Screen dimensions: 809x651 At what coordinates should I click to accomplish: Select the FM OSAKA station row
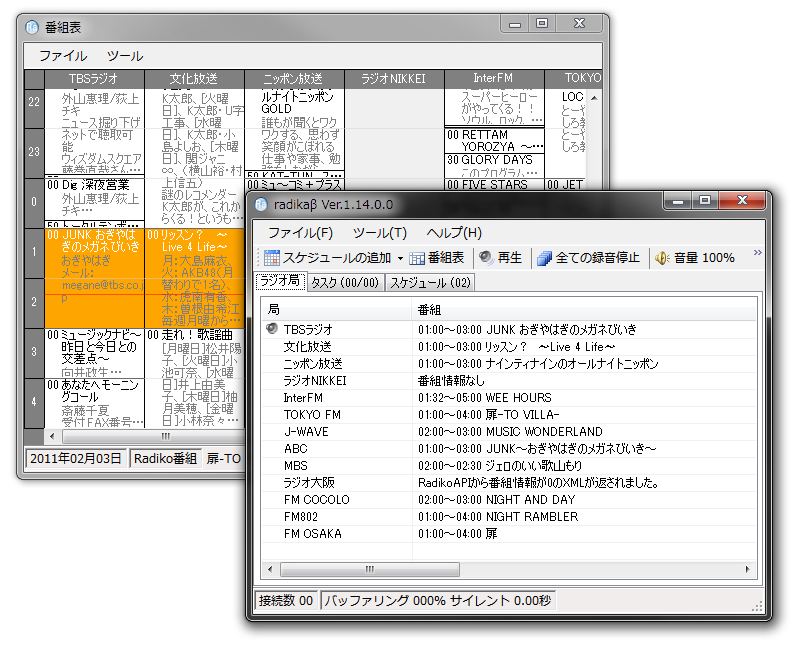[509, 534]
